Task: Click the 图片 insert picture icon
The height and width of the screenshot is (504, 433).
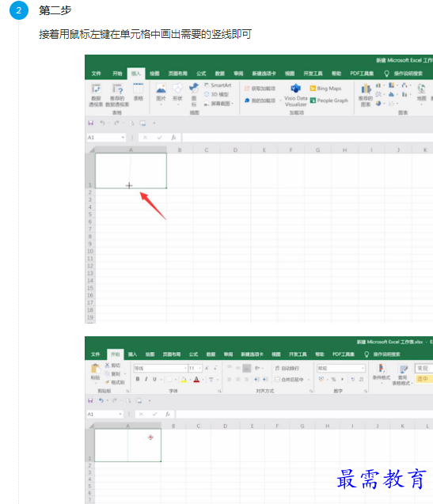Action: (x=161, y=92)
